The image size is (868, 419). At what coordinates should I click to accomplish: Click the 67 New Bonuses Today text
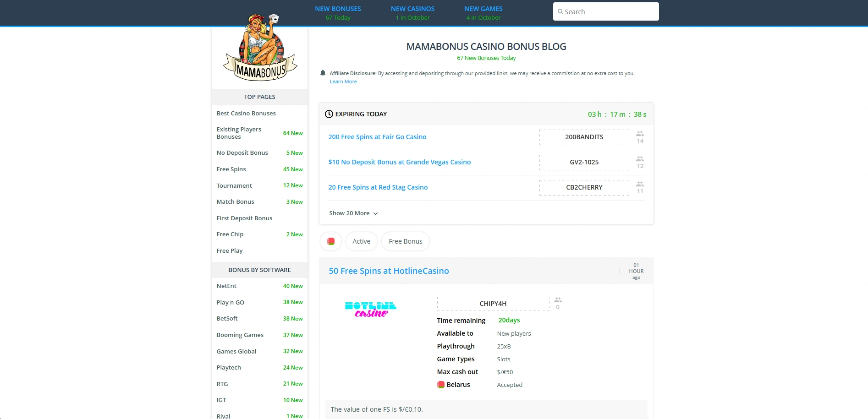click(x=486, y=58)
